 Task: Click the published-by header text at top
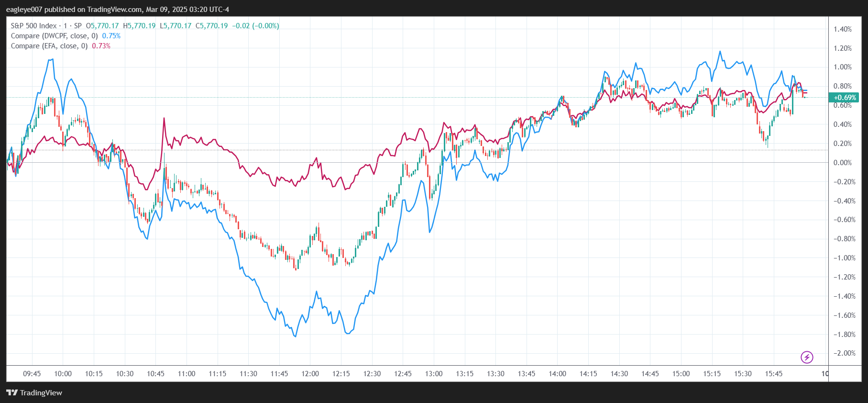point(118,10)
